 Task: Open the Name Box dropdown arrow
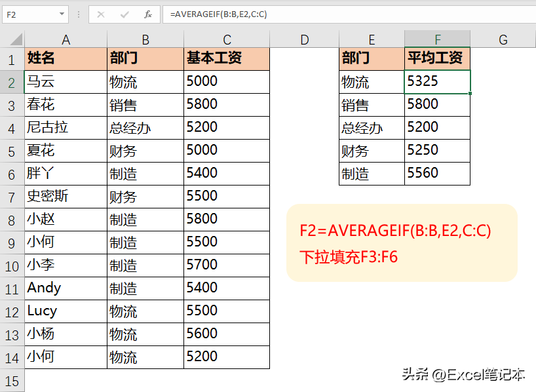click(x=62, y=14)
